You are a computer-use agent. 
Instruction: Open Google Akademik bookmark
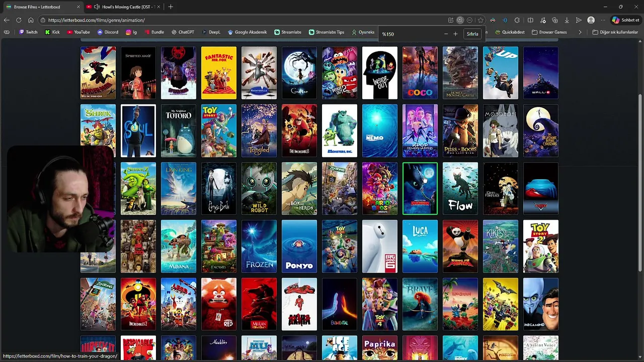[x=247, y=32]
